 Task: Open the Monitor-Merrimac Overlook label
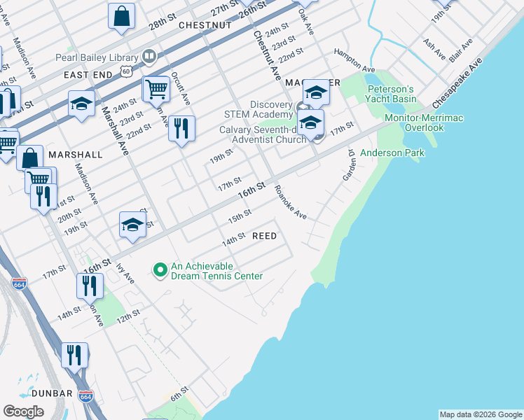tap(424, 122)
